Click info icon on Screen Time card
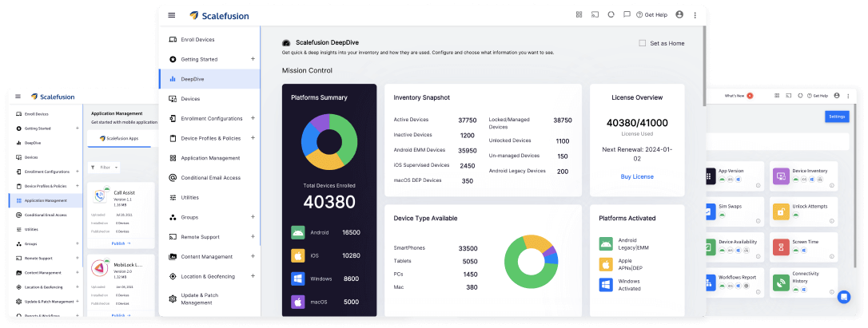The image size is (868, 328). click(831, 256)
